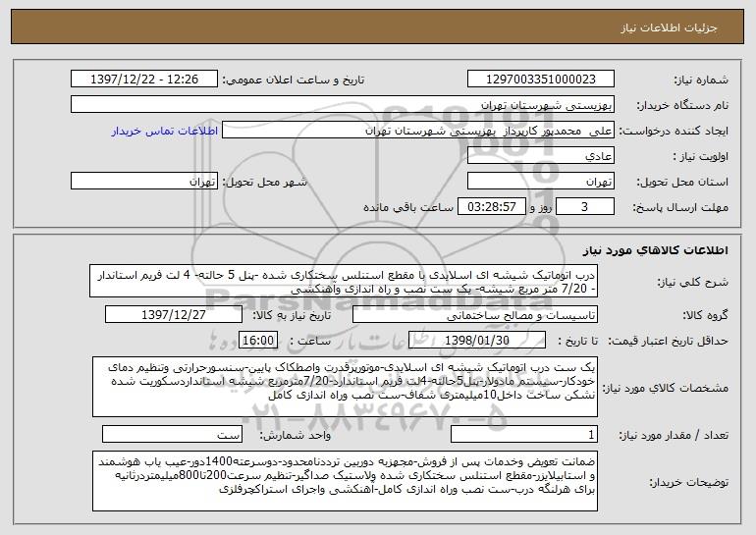The image size is (756, 535).
Task: Click the label حداقل تاریخ اعتبار قیمت
Action: 668,341
